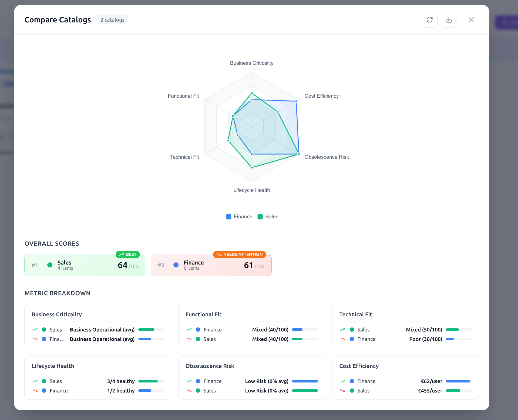Image resolution: width=518 pixels, height=420 pixels.
Task: Click the refresh comparison icon
Action: (x=429, y=20)
